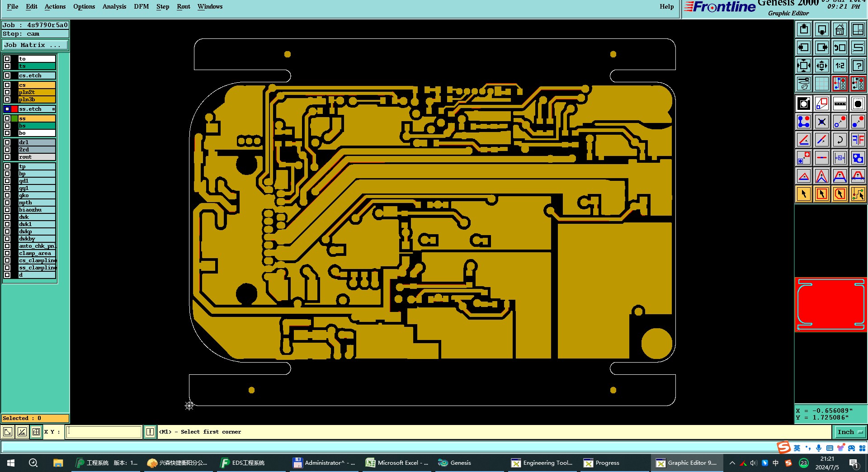This screenshot has height=472, width=868.
Task: Click the octagon pad feature icon
Action: tap(858, 104)
